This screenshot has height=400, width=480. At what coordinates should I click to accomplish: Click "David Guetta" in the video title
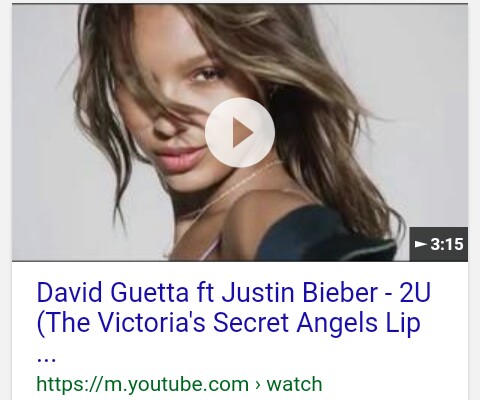pyautogui.click(x=112, y=292)
